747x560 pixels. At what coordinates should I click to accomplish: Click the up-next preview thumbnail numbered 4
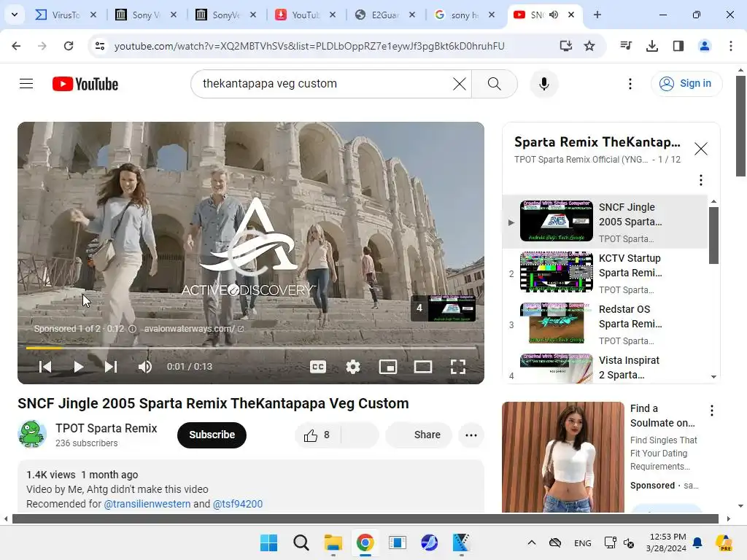click(444, 308)
